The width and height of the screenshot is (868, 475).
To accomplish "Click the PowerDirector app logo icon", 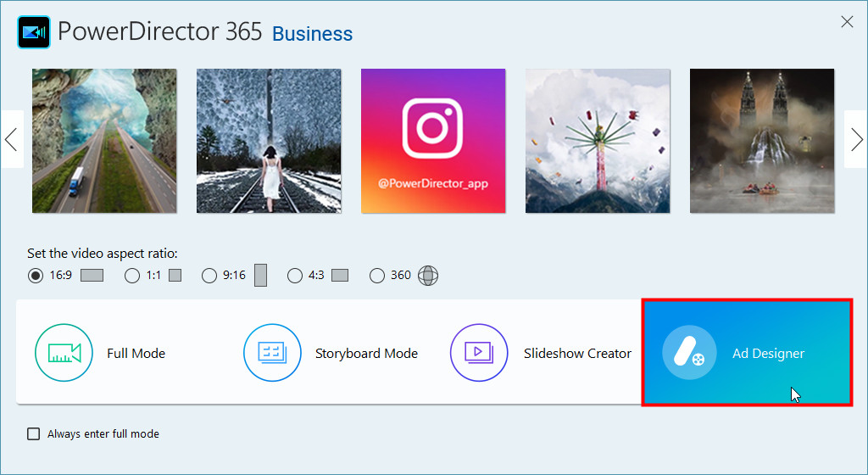I will pos(34,32).
